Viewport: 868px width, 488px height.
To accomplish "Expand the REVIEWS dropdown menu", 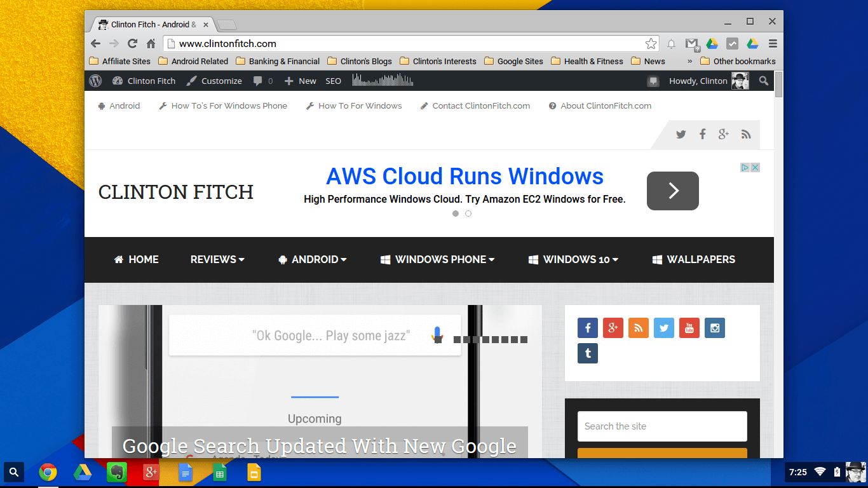I will (x=217, y=259).
